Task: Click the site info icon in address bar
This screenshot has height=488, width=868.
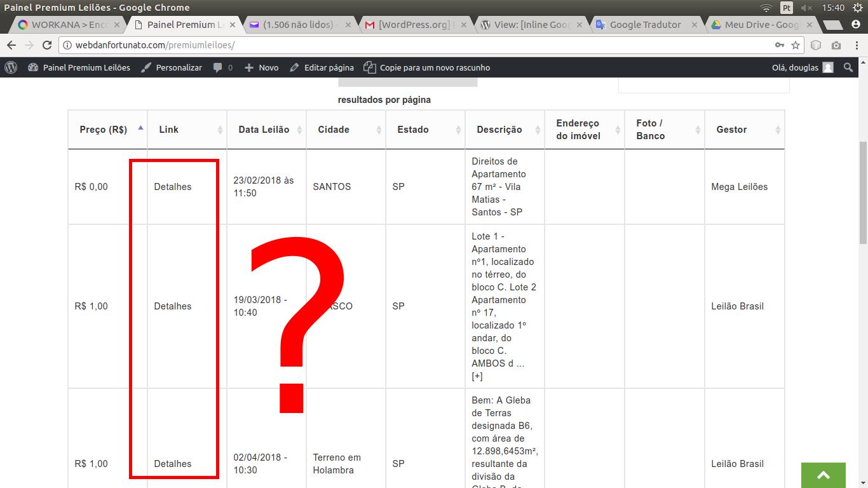Action: [67, 45]
